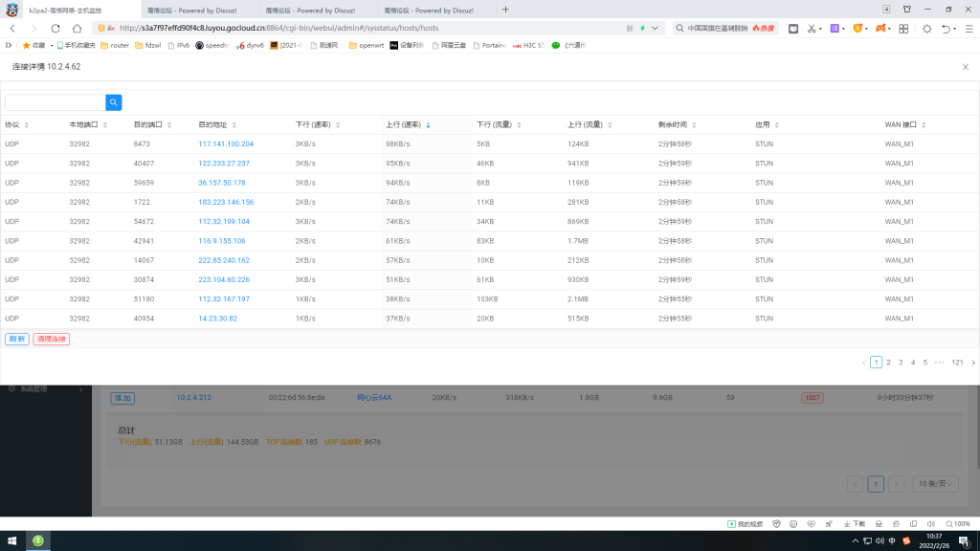Image resolution: width=980 pixels, height=551 pixels.
Task: Open the orange game controller icon
Action: point(880,29)
